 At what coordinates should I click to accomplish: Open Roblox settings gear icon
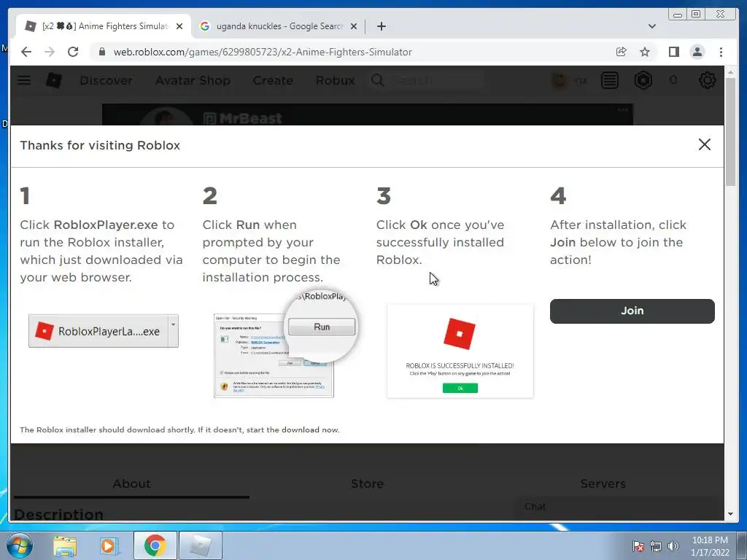[x=707, y=80]
